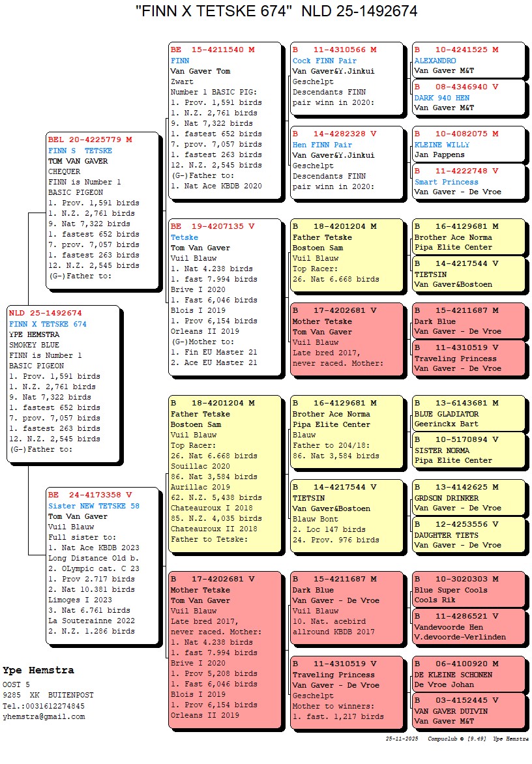This screenshot has height=764, width=532.
Task: Select the Blue Super Cools box
Action: (x=468, y=589)
